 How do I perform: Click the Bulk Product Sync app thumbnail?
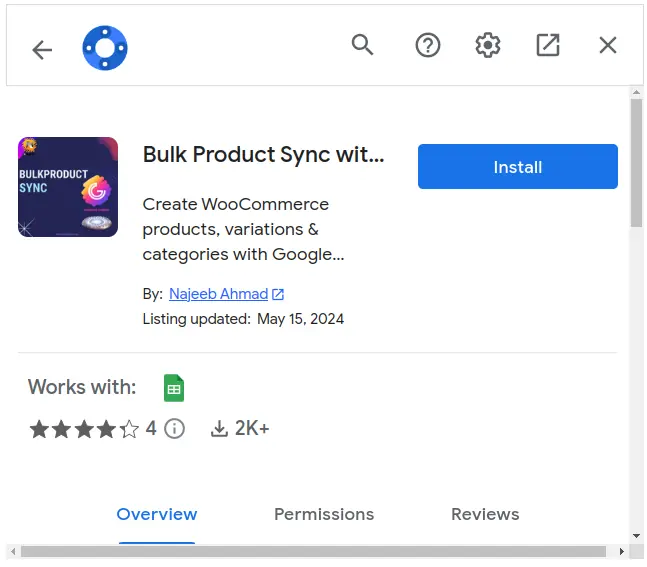coord(68,187)
